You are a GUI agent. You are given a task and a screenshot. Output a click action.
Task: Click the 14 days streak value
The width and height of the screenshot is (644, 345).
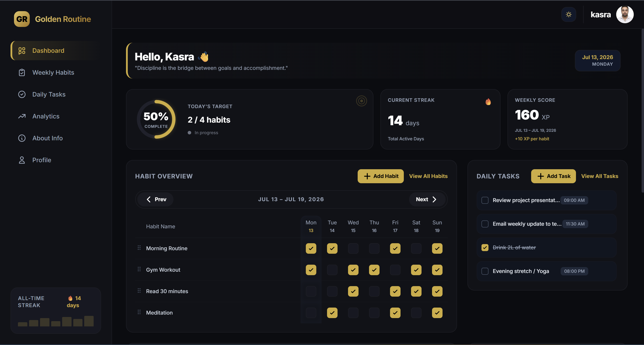tap(404, 121)
